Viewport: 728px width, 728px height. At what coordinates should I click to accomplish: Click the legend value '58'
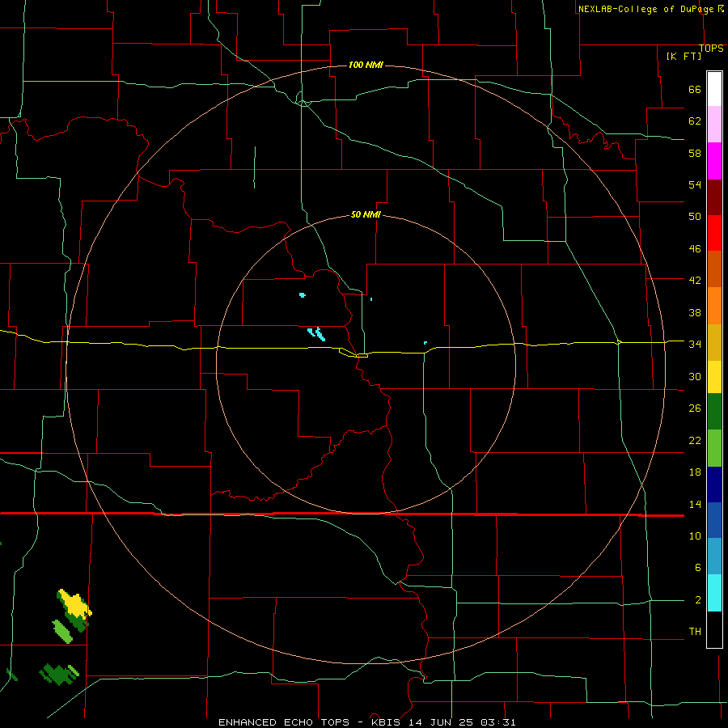pos(695,153)
